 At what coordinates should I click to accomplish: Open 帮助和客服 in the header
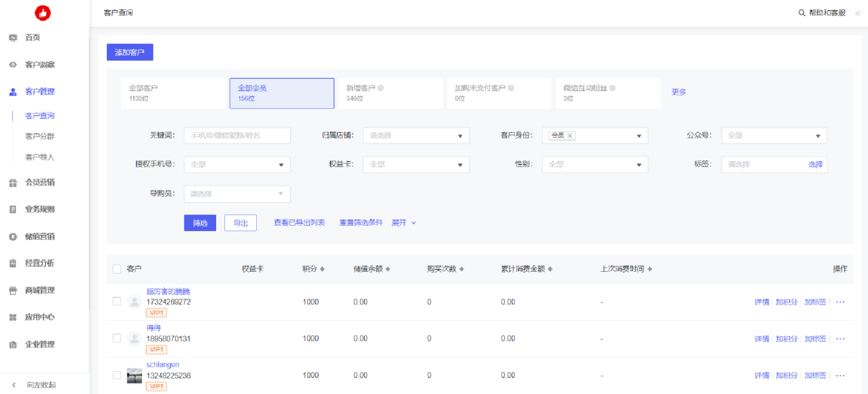pyautogui.click(x=827, y=13)
